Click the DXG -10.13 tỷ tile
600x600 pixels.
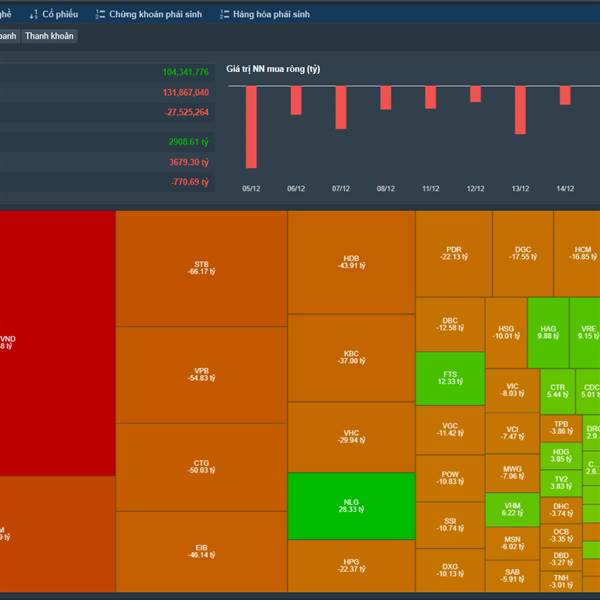coord(450,571)
